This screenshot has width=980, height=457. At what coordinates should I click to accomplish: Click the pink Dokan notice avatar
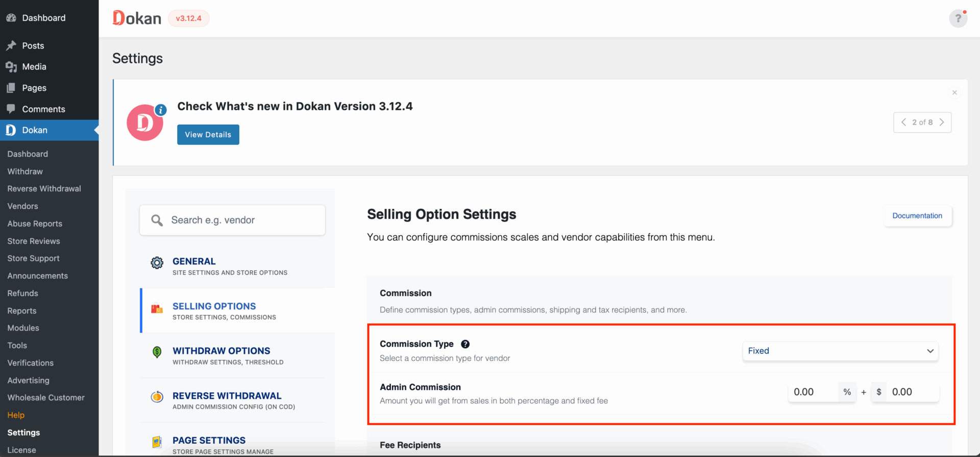coord(145,123)
